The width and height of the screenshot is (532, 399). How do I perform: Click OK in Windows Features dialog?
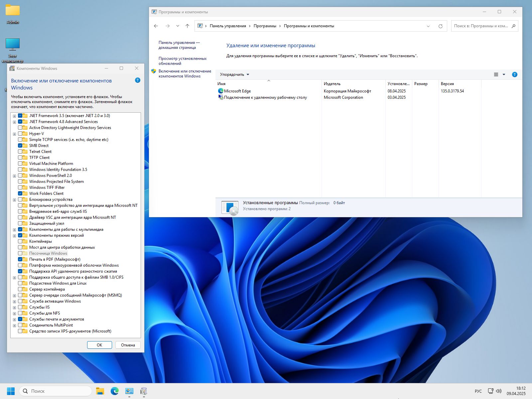(99, 345)
